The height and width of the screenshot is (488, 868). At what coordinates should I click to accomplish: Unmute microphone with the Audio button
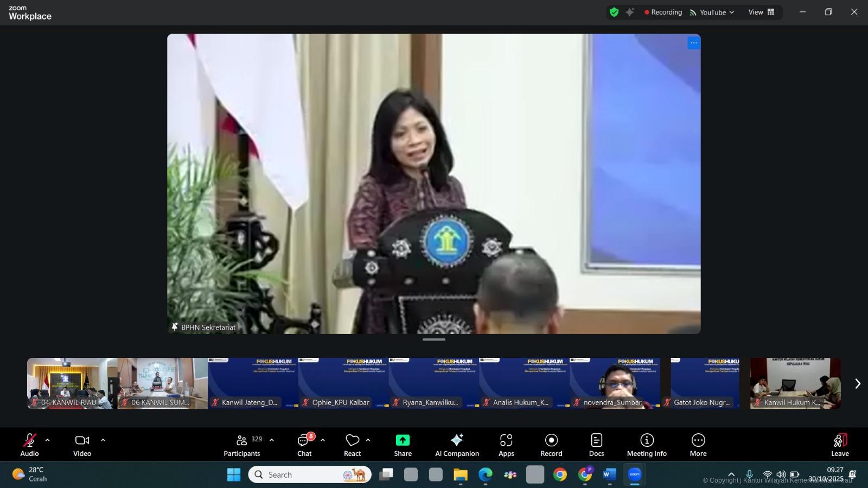(30, 445)
